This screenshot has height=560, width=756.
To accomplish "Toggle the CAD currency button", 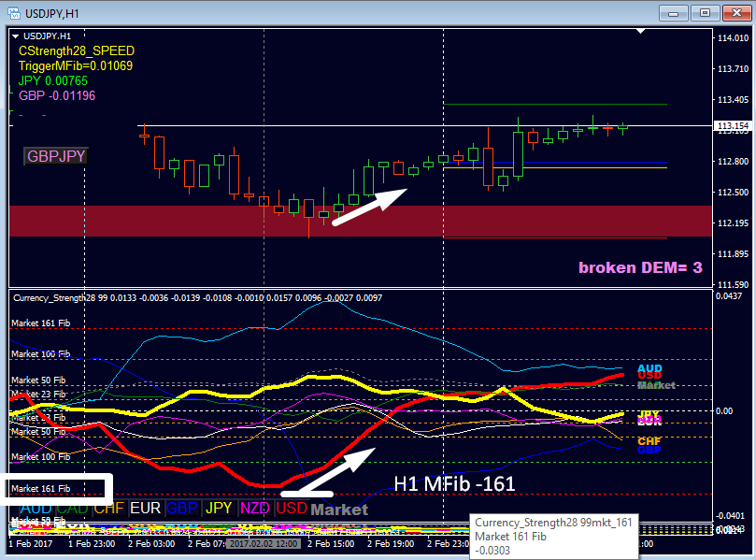I will click(x=72, y=509).
